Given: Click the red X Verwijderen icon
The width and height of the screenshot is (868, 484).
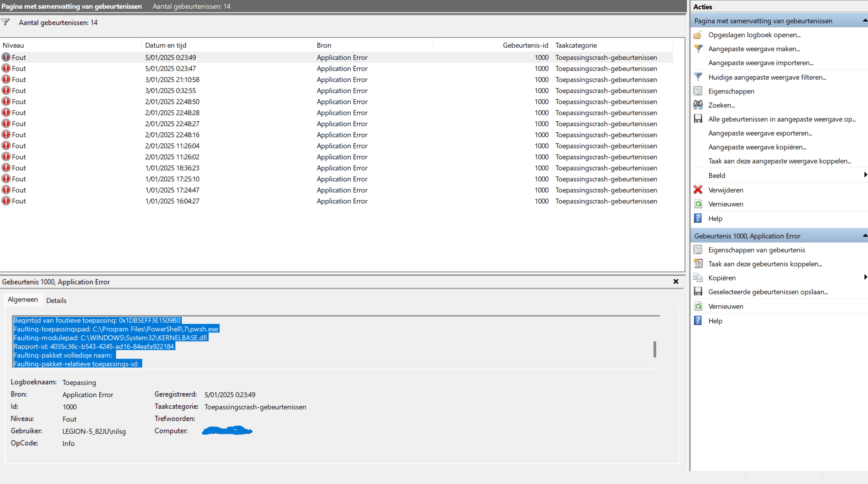Looking at the screenshot, I should point(698,190).
